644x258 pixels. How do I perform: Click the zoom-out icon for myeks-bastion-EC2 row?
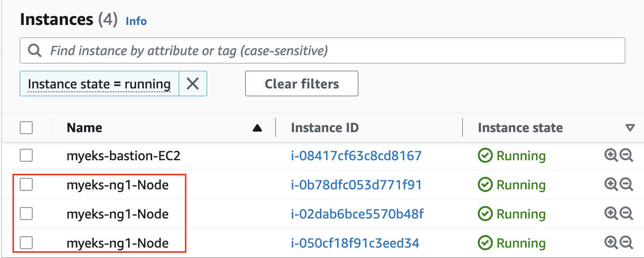tap(627, 156)
